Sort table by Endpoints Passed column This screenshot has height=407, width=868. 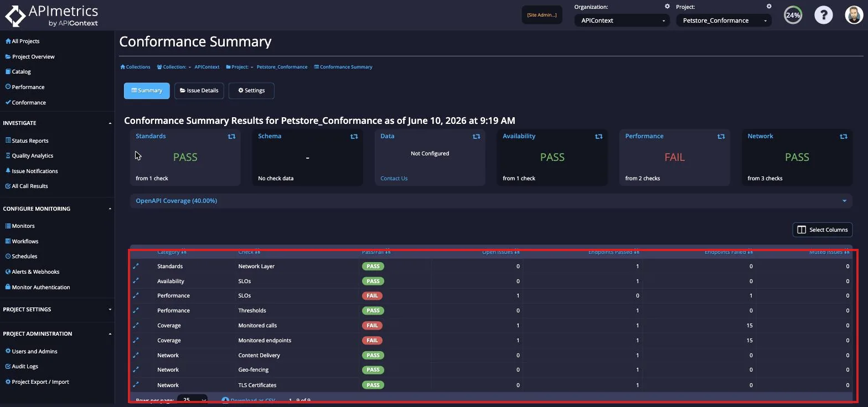point(614,252)
